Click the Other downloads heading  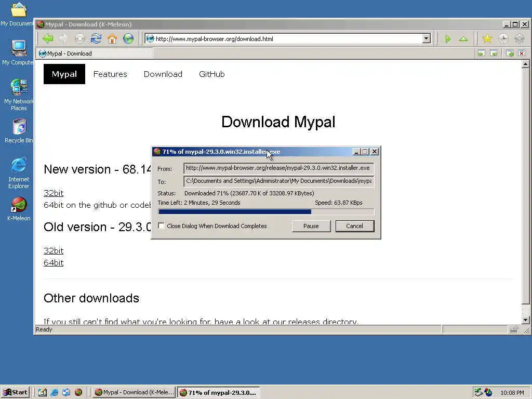coord(91,298)
